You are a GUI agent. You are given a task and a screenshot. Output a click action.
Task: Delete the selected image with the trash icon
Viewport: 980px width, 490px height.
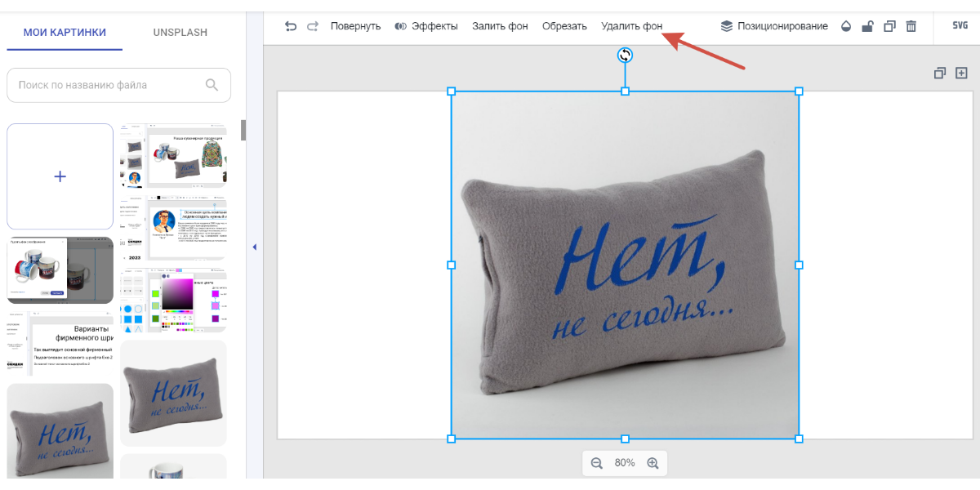tap(911, 26)
